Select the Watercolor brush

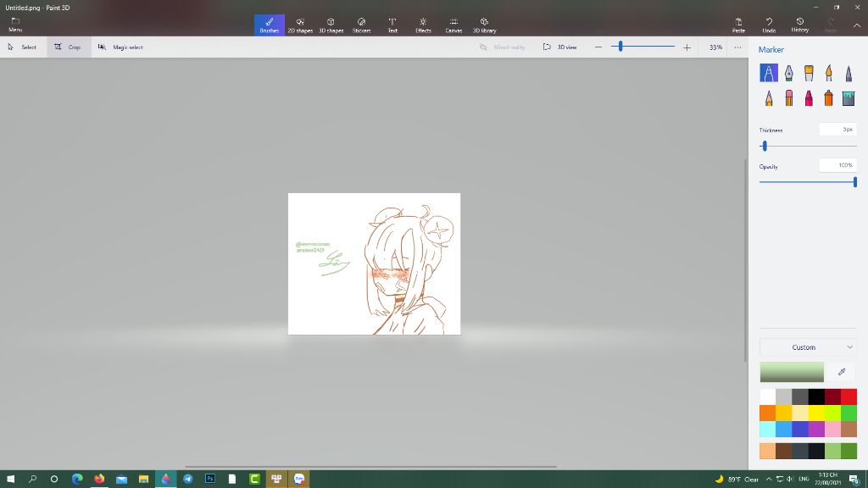pyautogui.click(x=829, y=73)
